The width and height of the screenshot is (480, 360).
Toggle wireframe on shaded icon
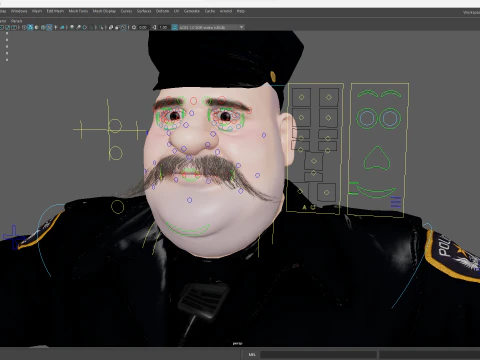click(x=43, y=27)
